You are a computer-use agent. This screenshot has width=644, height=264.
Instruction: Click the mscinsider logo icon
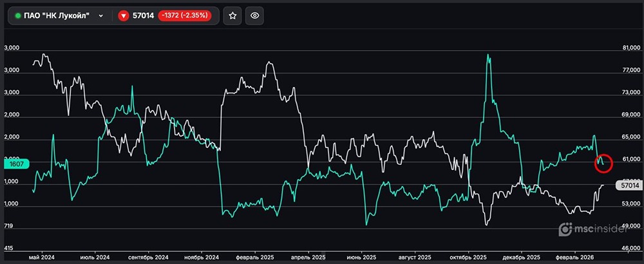(565, 229)
